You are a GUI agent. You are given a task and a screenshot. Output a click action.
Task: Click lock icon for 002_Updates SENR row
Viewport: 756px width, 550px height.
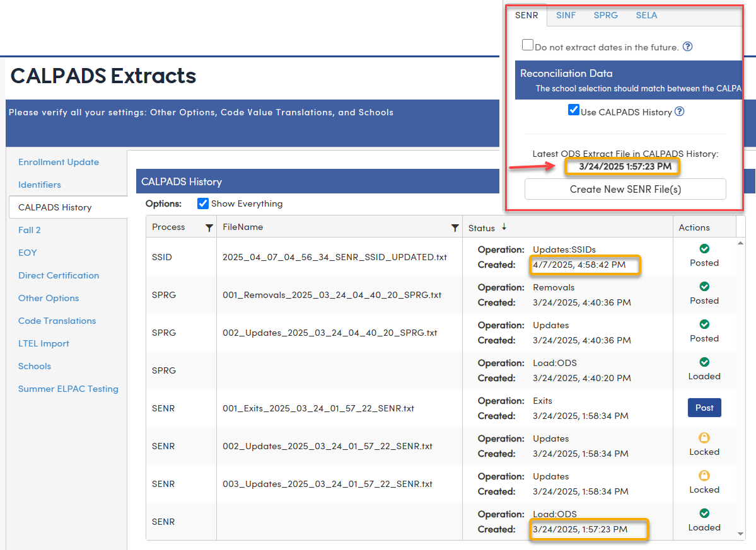[x=704, y=437]
